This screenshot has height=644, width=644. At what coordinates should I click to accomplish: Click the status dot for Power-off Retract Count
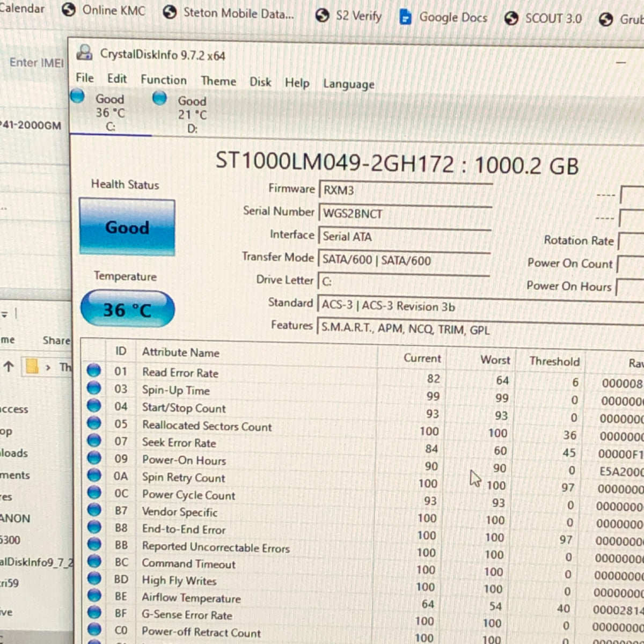point(94,629)
